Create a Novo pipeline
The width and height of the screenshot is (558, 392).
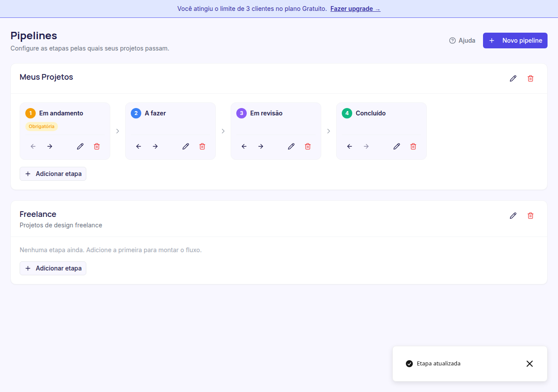point(515,41)
